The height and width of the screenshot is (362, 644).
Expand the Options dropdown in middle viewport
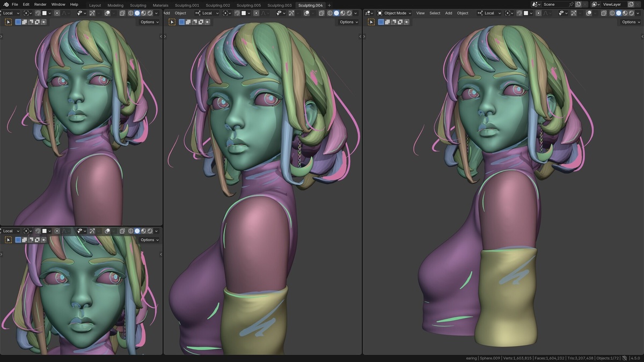(x=349, y=22)
